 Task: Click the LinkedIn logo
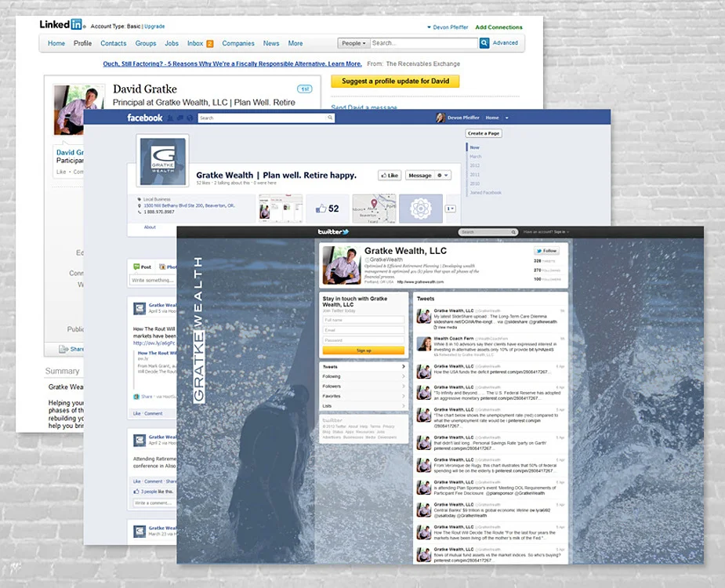(x=61, y=24)
